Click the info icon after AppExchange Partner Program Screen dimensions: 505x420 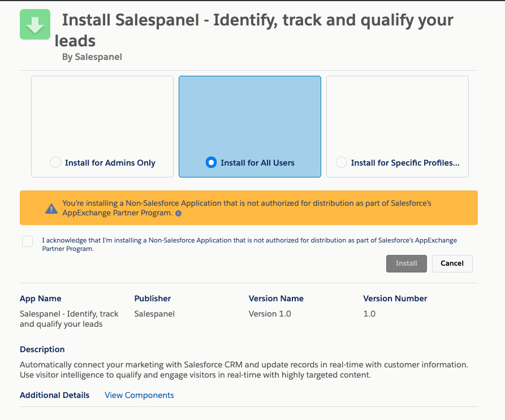click(x=179, y=213)
